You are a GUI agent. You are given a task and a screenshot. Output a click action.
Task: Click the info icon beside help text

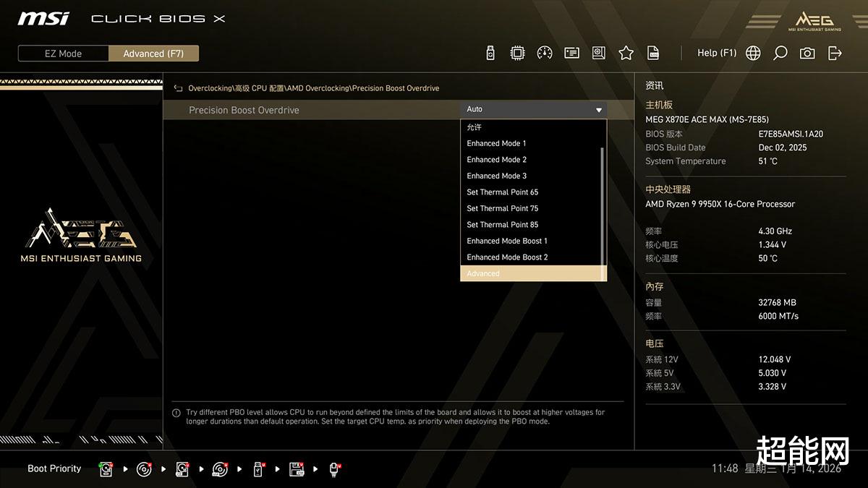[176, 413]
